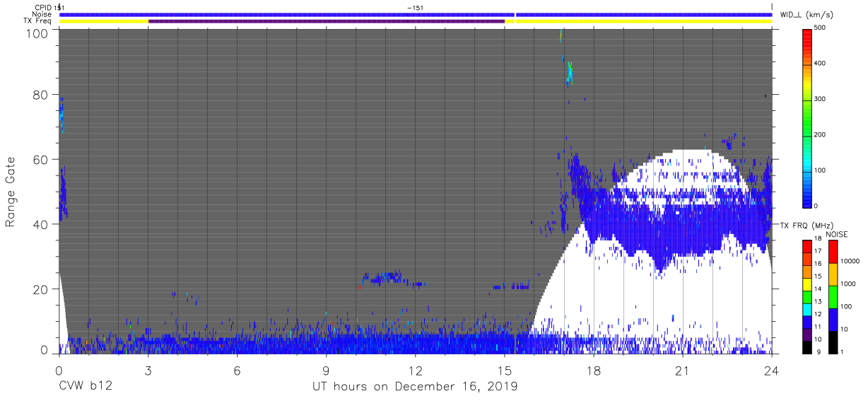The width and height of the screenshot is (868, 401).
Task: Click the 40 tick on Range Gate axis
Action: coord(40,224)
